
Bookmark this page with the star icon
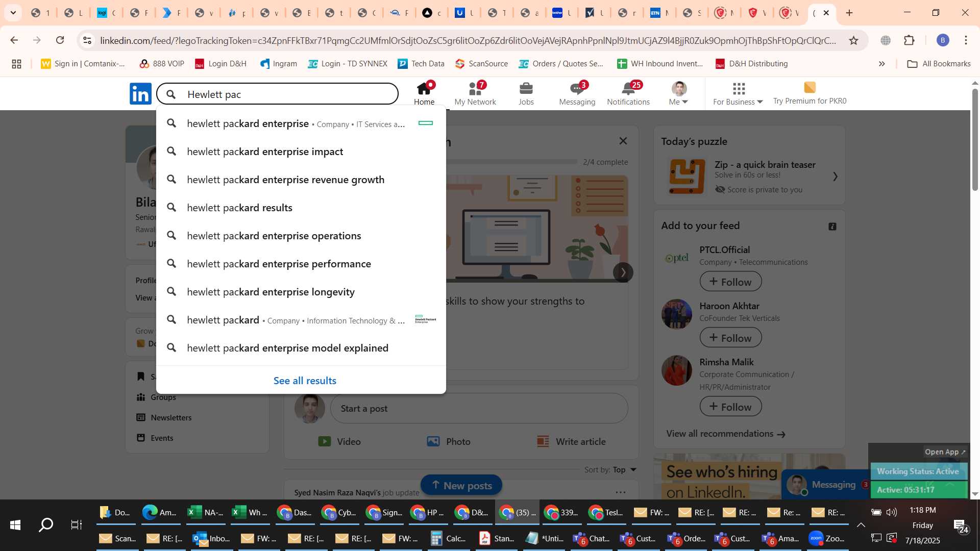[853, 40]
